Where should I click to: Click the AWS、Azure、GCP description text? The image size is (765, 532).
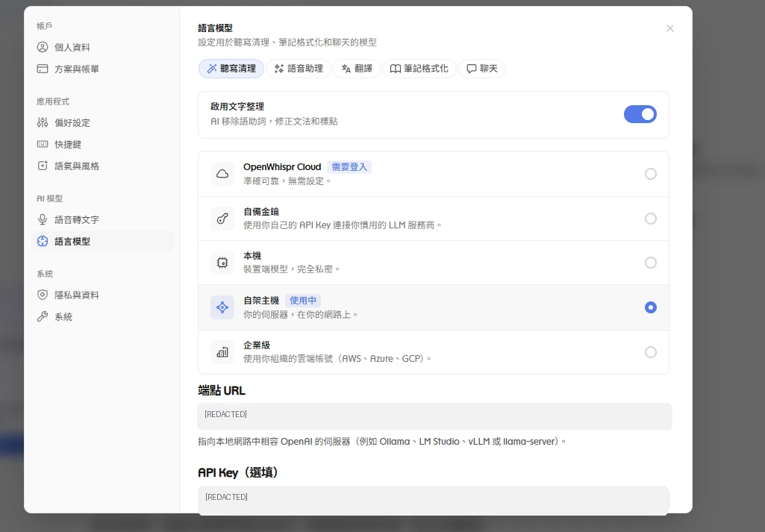pos(337,359)
